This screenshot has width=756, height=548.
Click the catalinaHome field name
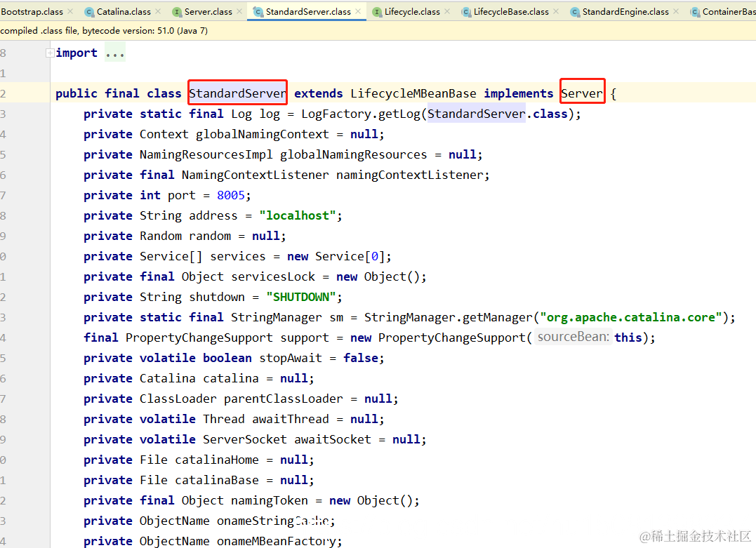tap(216, 460)
